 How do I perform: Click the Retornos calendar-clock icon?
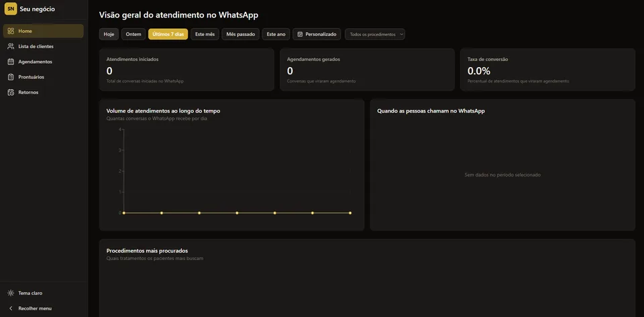11,92
